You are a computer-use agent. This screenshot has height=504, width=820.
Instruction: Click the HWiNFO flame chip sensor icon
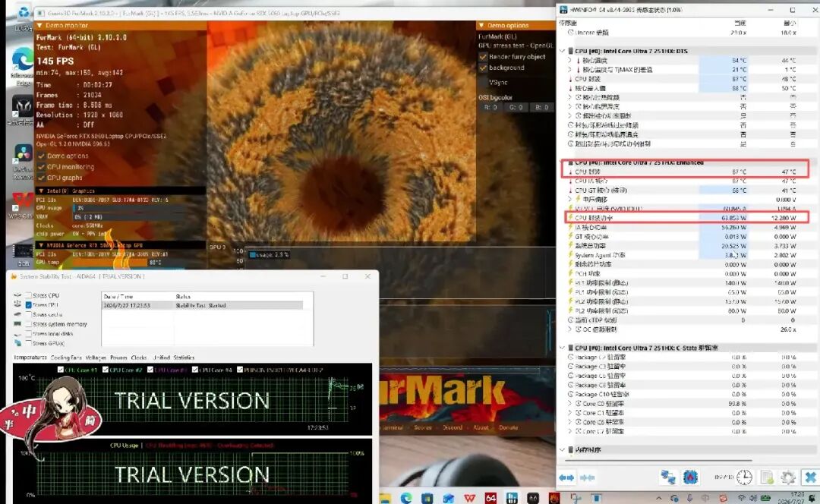tap(690, 477)
